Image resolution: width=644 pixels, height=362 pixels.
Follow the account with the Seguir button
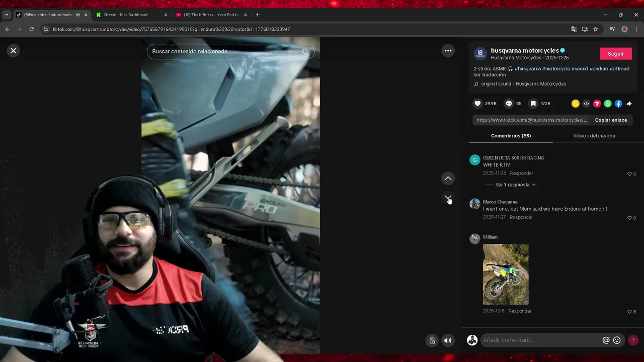click(615, 54)
